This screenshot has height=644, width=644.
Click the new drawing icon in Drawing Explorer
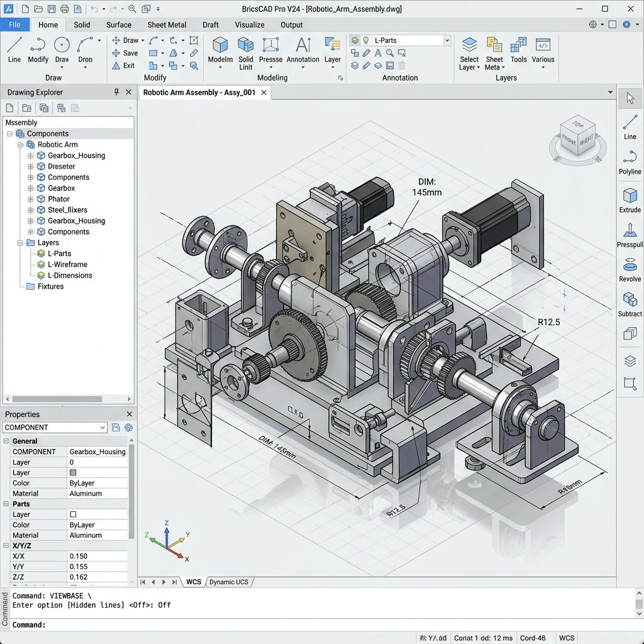click(9, 108)
